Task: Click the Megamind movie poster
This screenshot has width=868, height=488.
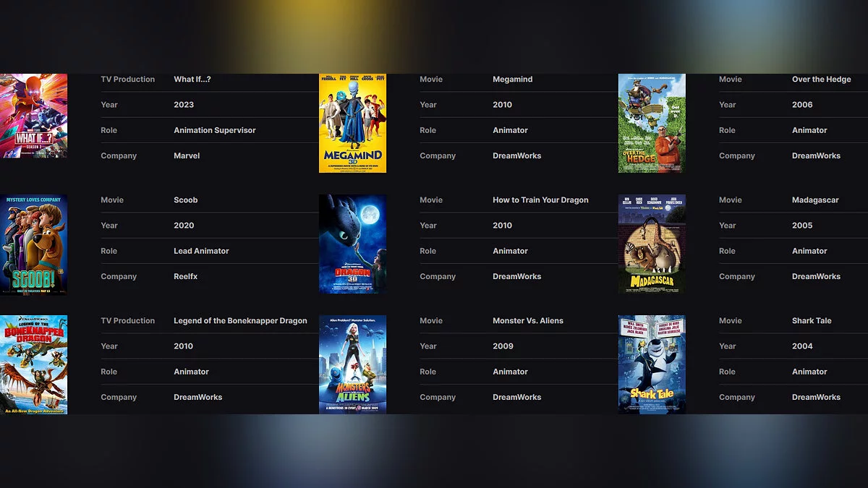Action: pos(352,123)
